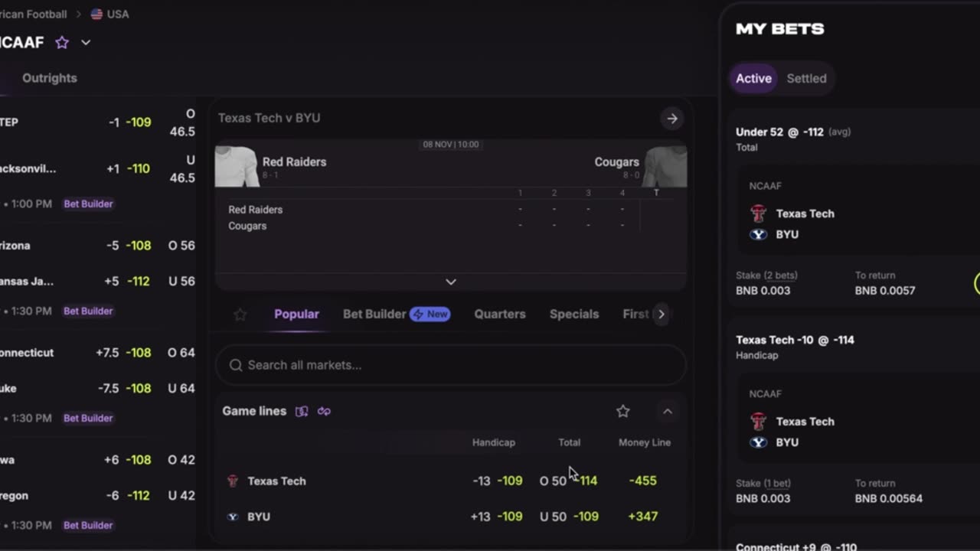Screen dimensions: 980x551
Task: Click Bet Builder badge at 1:00 PM game
Action: pyautogui.click(x=89, y=204)
